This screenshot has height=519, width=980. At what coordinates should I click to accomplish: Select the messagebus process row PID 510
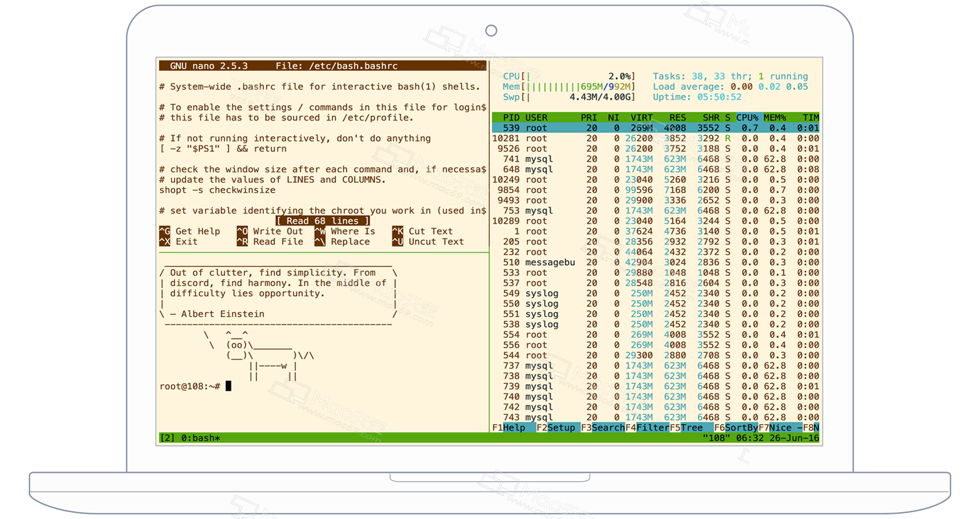pos(655,262)
